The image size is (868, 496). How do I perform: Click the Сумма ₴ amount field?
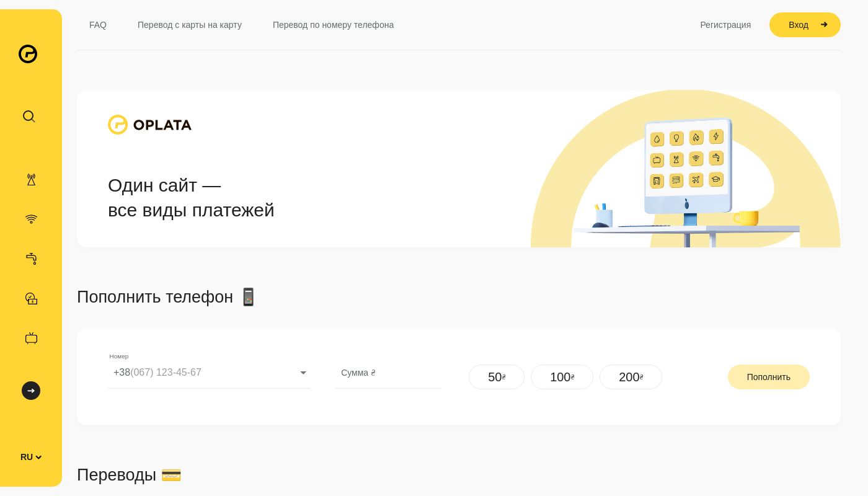click(x=388, y=373)
